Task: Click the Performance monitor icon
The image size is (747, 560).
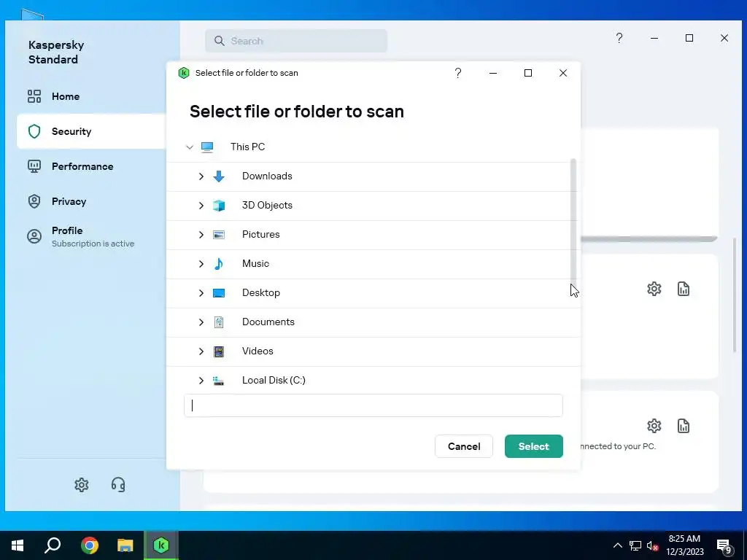Action: coord(34,166)
